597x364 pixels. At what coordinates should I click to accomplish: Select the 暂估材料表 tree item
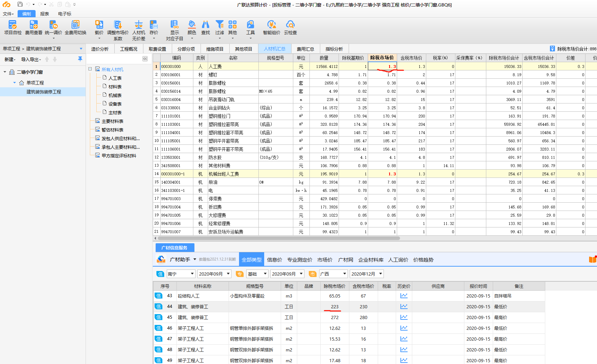tap(112, 130)
